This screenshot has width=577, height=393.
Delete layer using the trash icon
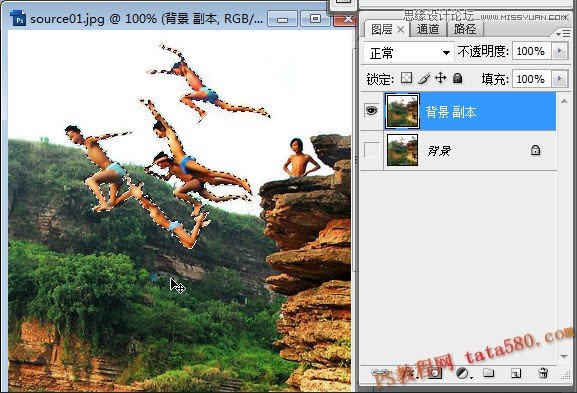pos(543,373)
